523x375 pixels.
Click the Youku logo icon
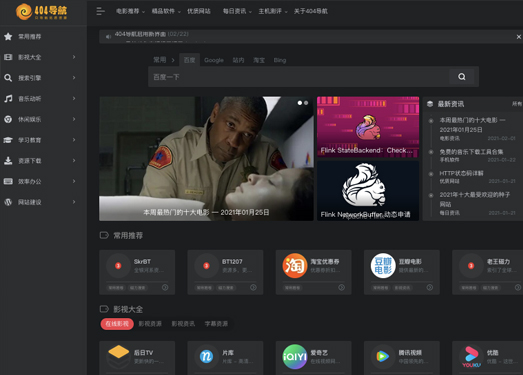pyautogui.click(x=471, y=357)
